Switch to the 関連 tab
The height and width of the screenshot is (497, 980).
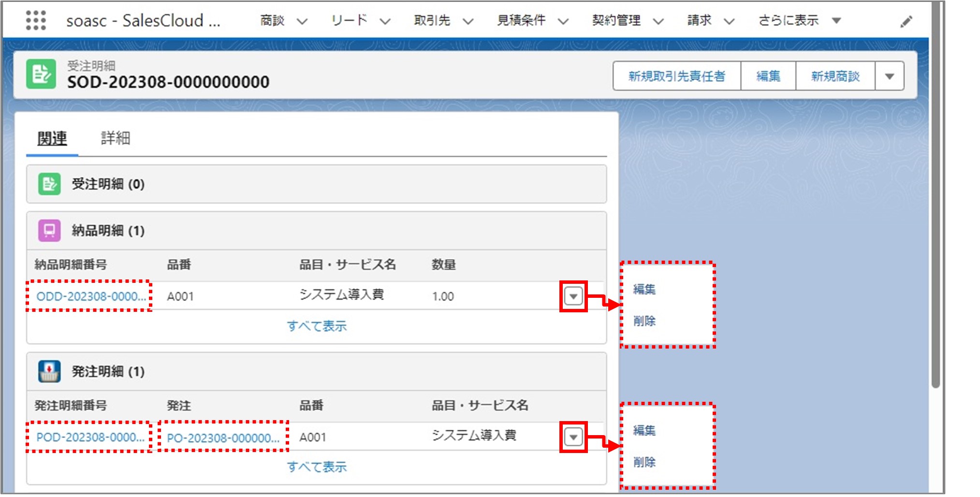coord(52,139)
